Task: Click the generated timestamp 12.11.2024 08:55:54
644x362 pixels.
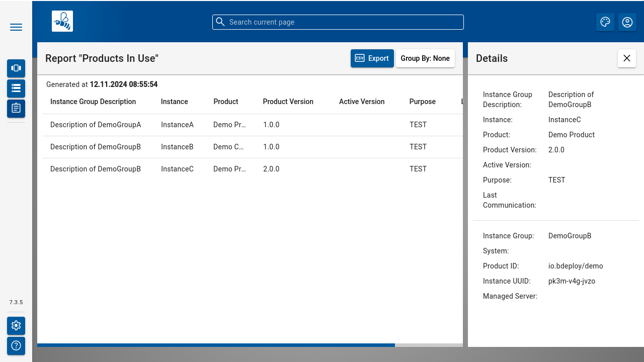Action: (124, 84)
